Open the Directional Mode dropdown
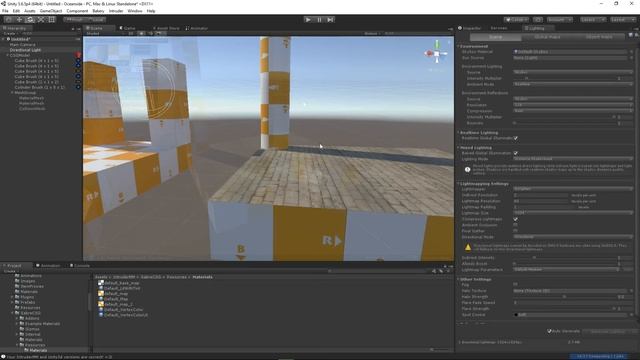This screenshot has width=640, height=360. [x=573, y=237]
